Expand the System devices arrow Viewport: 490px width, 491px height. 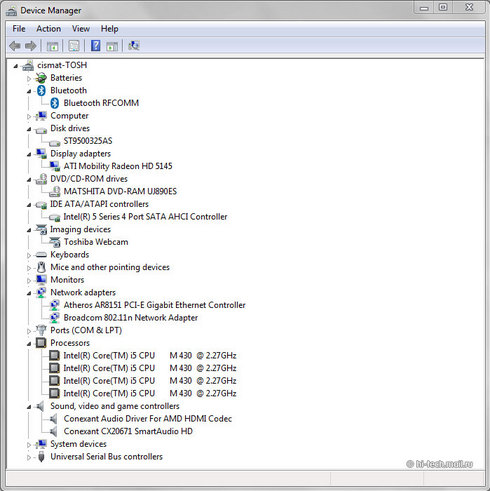[x=29, y=445]
